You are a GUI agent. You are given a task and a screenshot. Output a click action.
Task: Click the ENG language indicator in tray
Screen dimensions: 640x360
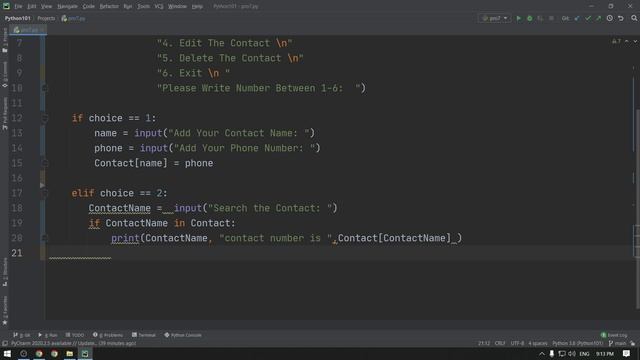584,353
